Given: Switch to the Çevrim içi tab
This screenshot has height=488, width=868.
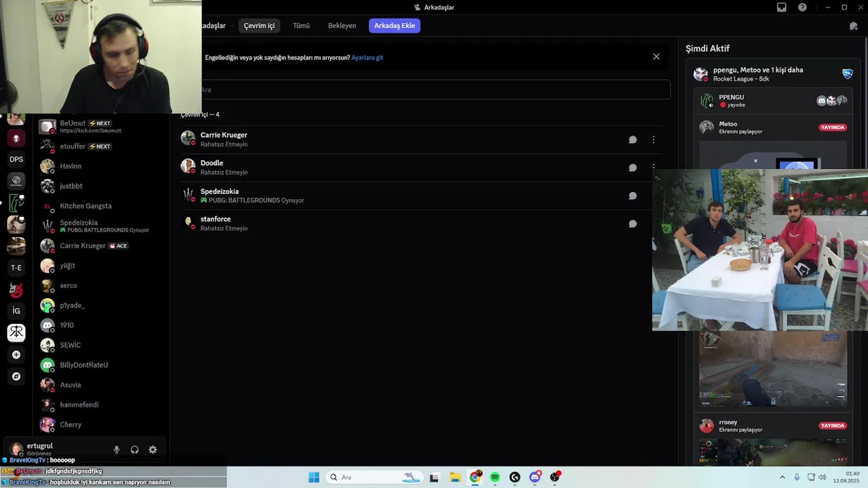Looking at the screenshot, I should pyautogui.click(x=259, y=26).
